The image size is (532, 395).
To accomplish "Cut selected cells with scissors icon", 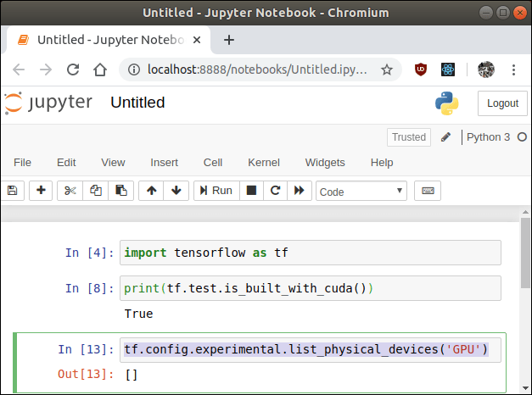I will [70, 192].
